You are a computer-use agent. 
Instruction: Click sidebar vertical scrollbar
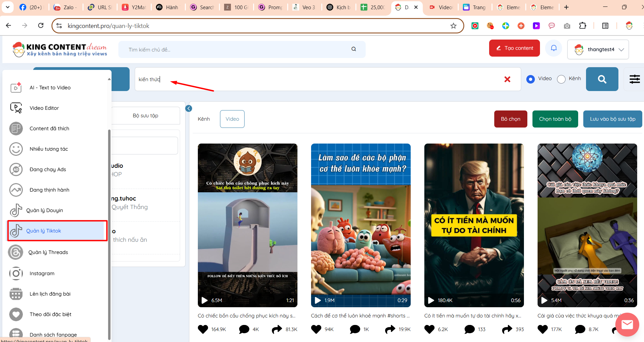[x=109, y=235]
